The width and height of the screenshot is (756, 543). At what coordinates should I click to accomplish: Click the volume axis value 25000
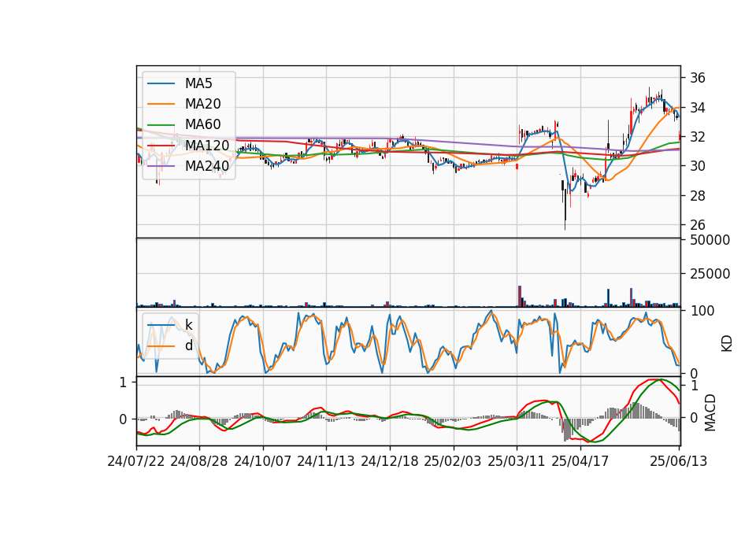point(710,274)
